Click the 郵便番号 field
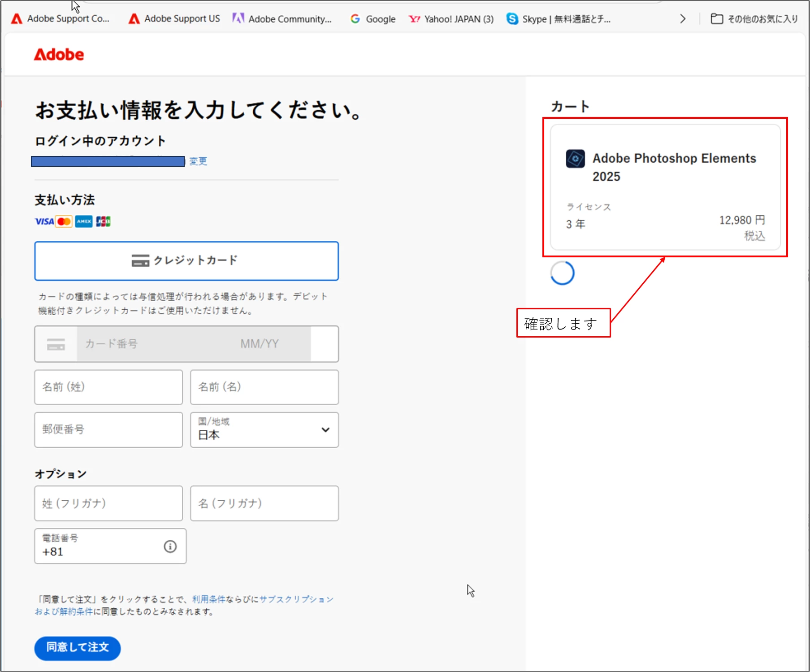This screenshot has width=810, height=672. [108, 429]
